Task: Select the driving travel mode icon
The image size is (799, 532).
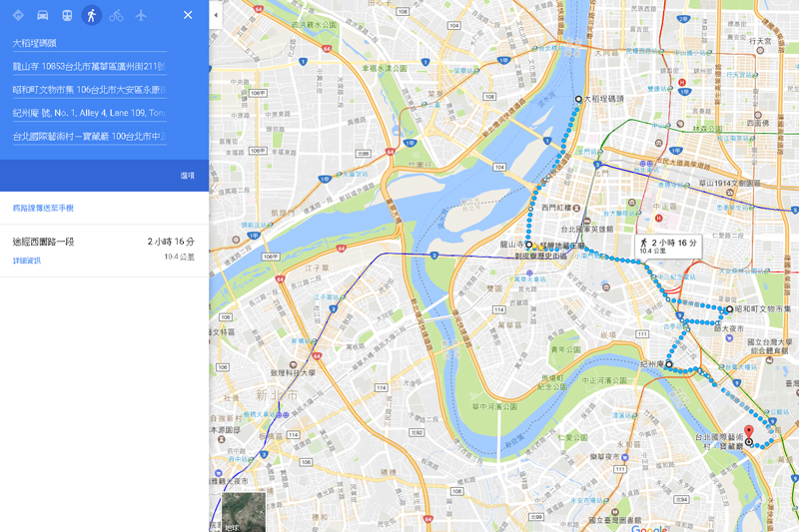Action: pos(43,15)
